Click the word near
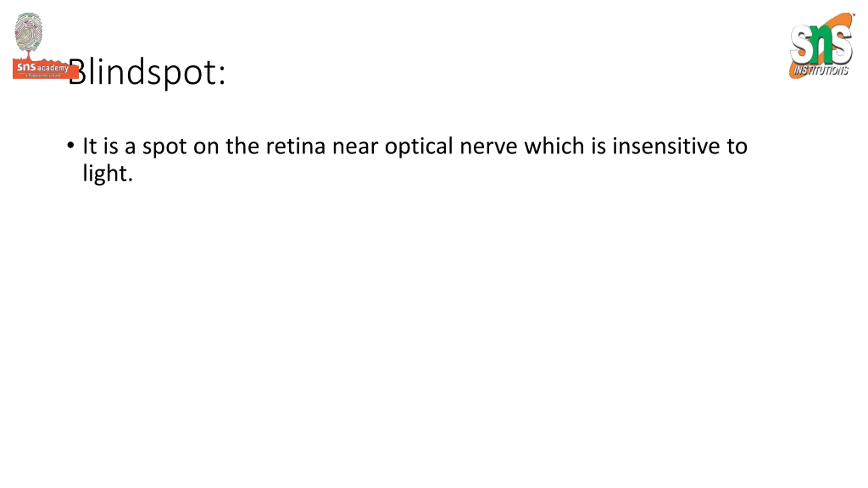868x488 pixels. pos(355,148)
